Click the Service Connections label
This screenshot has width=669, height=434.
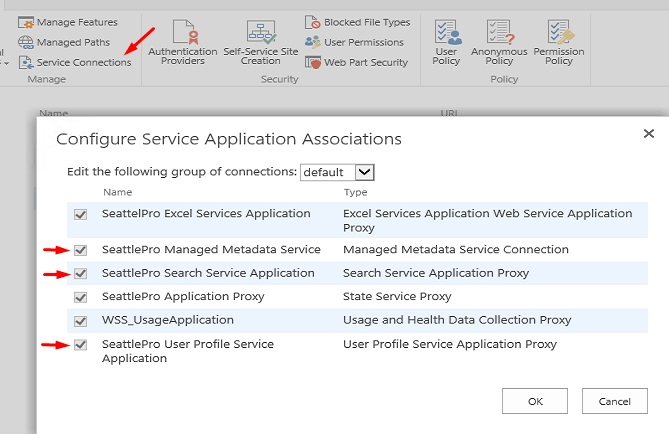point(84,62)
